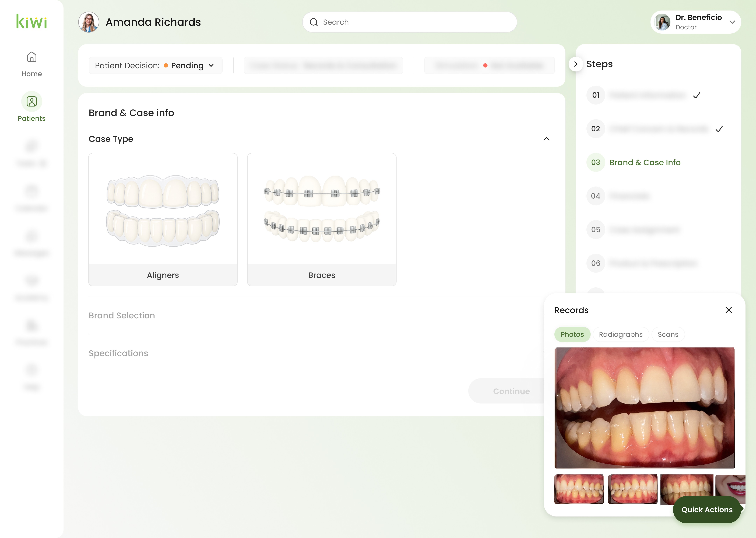
Task: Open the Patients sidebar icon
Action: [31, 102]
